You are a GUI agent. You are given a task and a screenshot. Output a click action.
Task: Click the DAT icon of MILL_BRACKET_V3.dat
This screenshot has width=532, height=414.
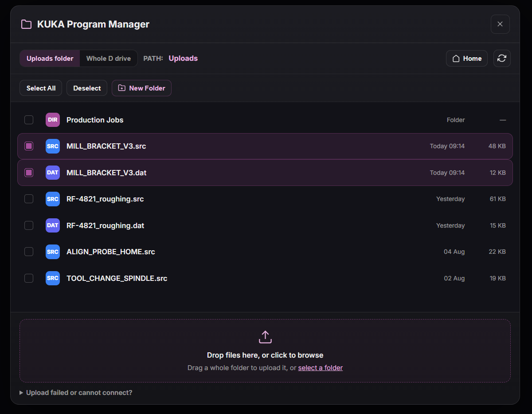[x=53, y=173]
